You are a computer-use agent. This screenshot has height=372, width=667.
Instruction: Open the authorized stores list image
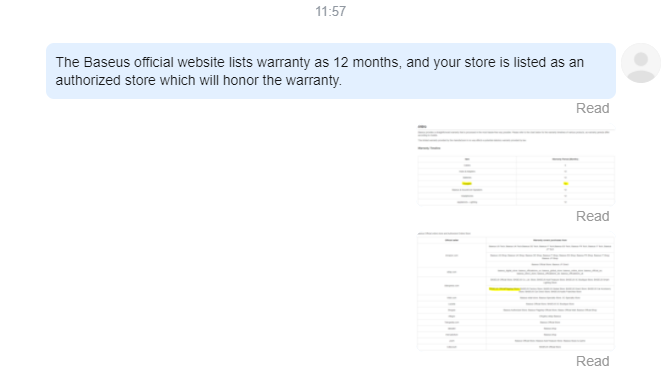coord(516,291)
